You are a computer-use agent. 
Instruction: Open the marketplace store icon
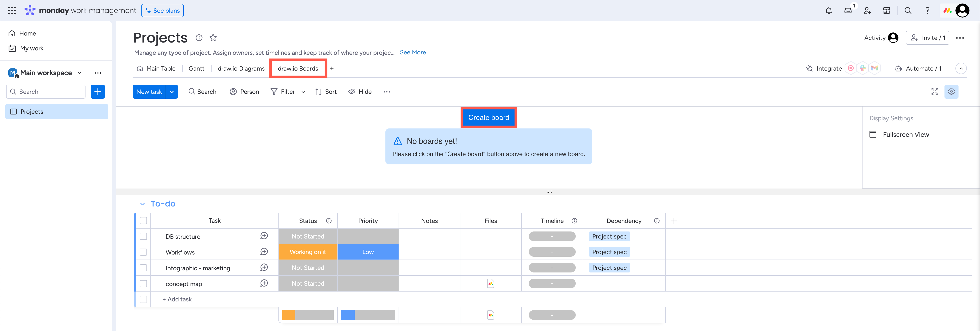click(886, 10)
